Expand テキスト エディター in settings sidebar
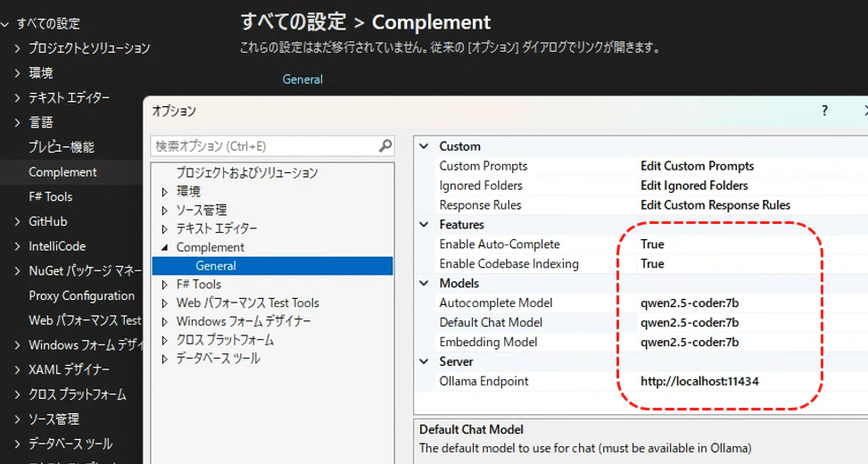Image resolution: width=868 pixels, height=464 pixels. pyautogui.click(x=17, y=98)
